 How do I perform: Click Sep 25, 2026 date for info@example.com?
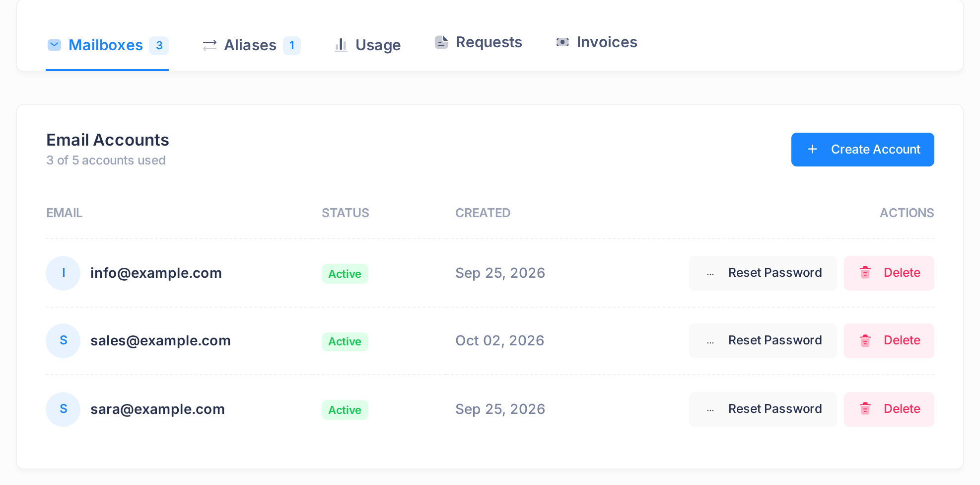[500, 273]
